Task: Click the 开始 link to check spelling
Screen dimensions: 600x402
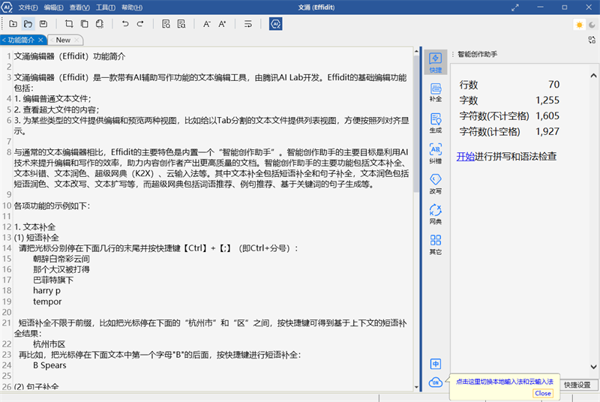Action: pyautogui.click(x=465, y=156)
